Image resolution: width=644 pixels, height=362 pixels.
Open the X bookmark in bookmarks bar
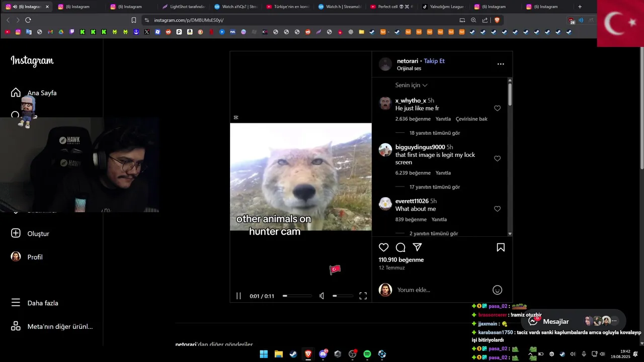[x=147, y=32]
